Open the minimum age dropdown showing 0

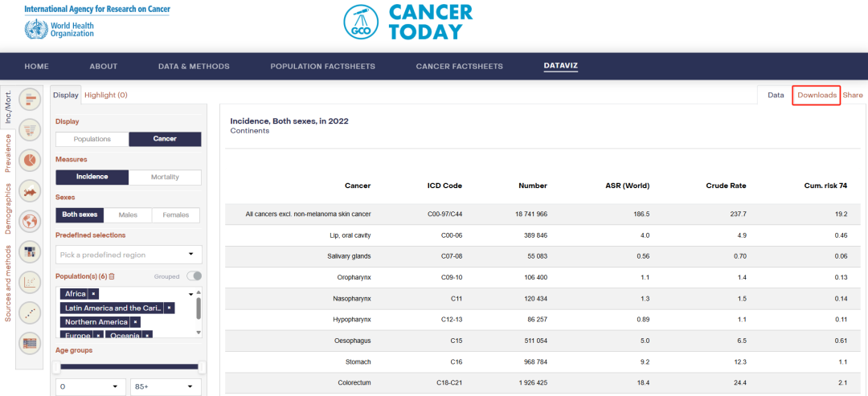click(91, 386)
